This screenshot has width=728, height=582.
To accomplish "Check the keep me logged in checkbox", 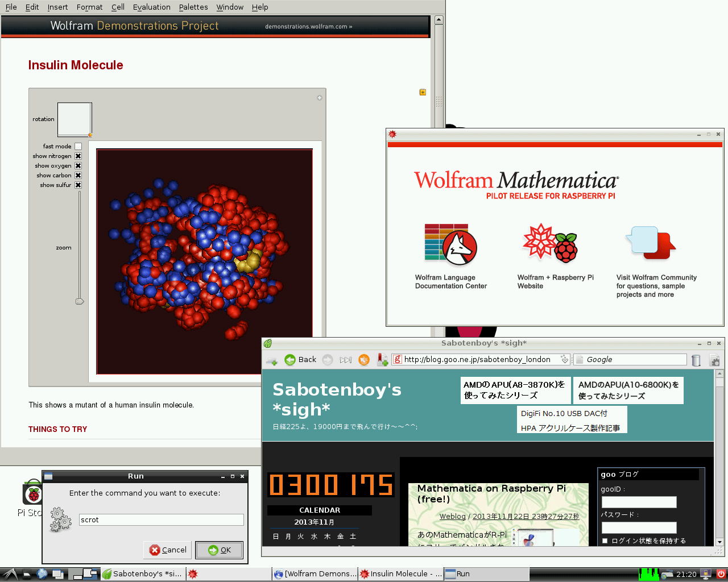I will point(605,541).
